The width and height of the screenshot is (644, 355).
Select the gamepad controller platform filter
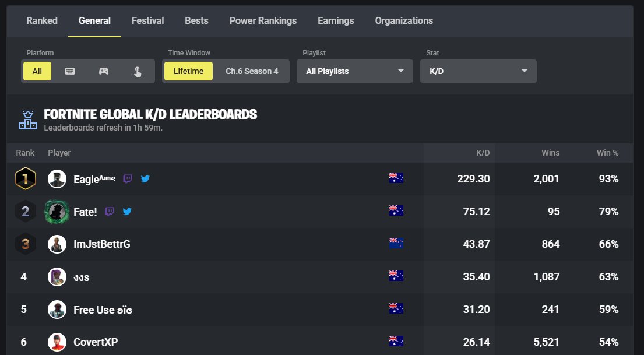point(104,71)
